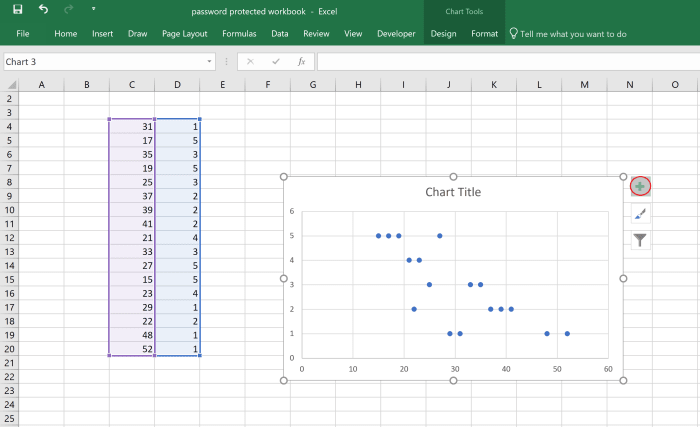Open the File menu

pos(22,33)
